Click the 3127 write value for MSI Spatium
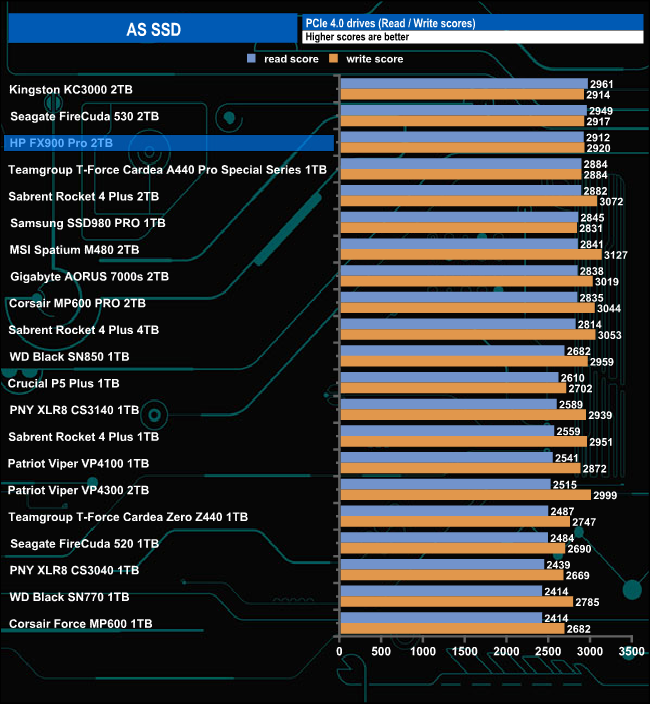 [615, 255]
